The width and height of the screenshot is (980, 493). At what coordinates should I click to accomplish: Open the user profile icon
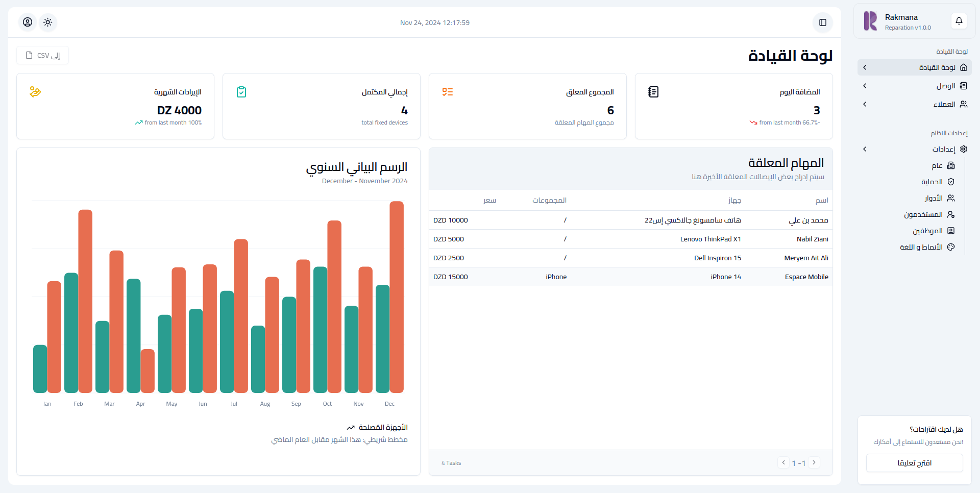click(28, 22)
